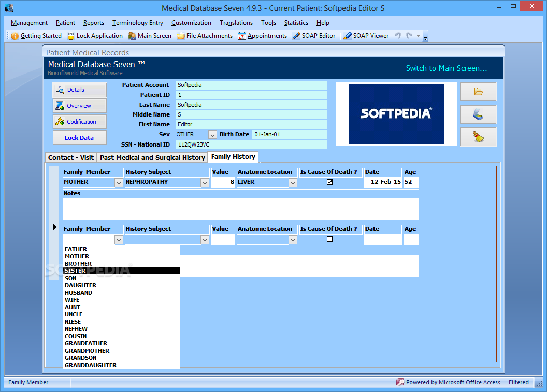Image resolution: width=547 pixels, height=392 pixels.
Task: Choose GRANDDAUGHTER from dropdown list
Action: point(121,365)
